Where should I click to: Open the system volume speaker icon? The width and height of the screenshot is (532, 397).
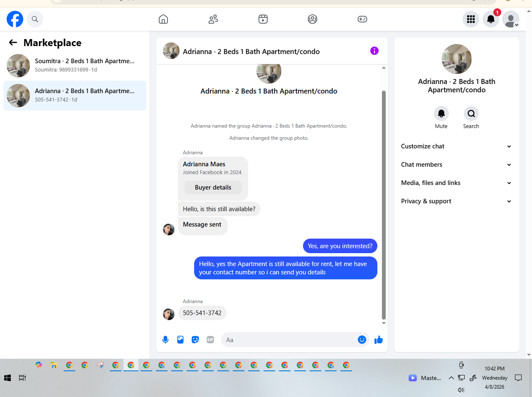pyautogui.click(x=461, y=390)
